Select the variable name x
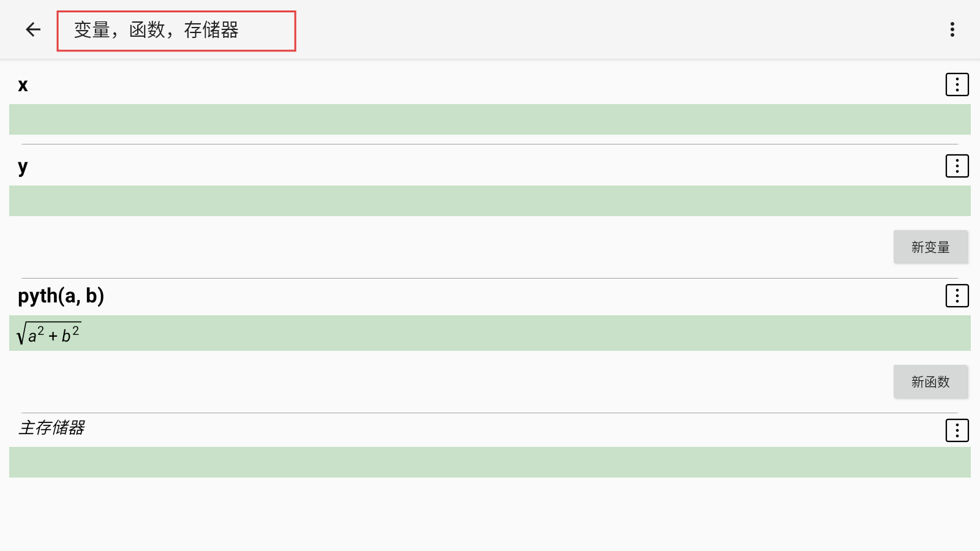980x551 pixels. pyautogui.click(x=23, y=85)
